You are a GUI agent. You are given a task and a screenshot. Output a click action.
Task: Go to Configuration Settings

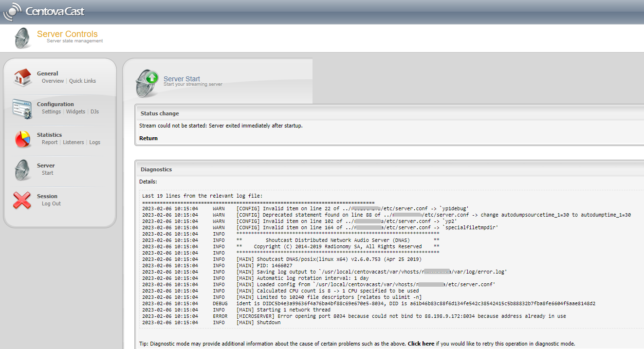(51, 112)
